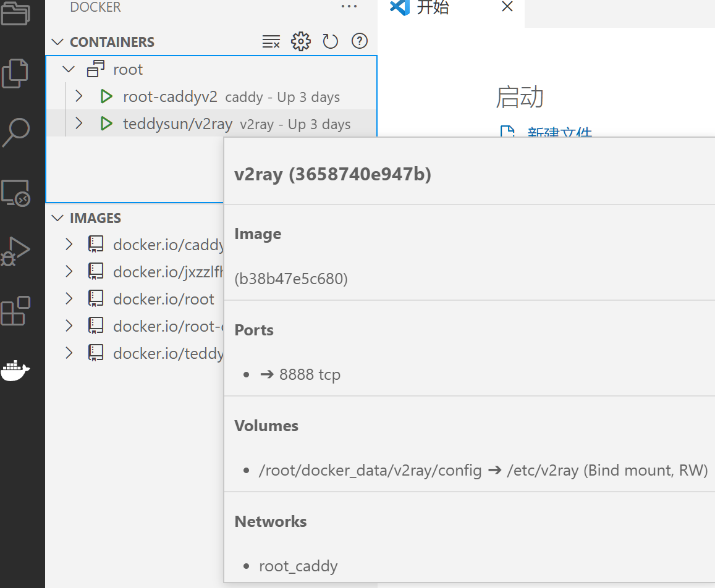Click the new file icon under 启动

507,132
